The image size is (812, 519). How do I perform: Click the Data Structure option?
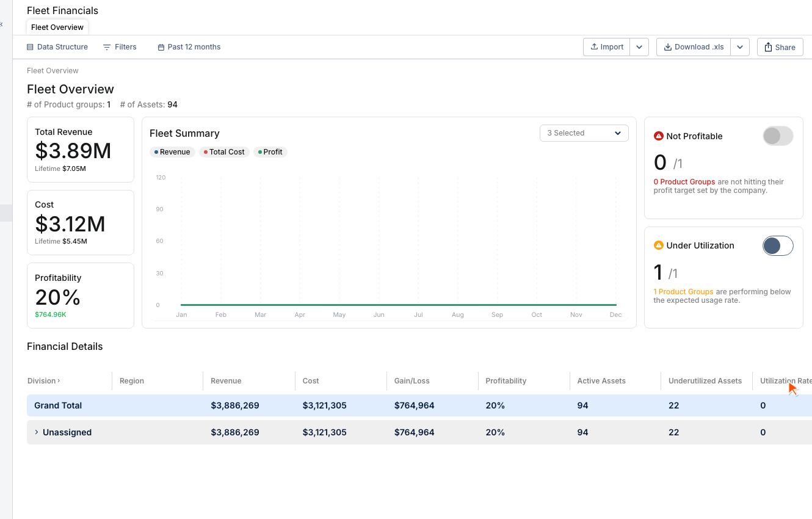pyautogui.click(x=57, y=47)
